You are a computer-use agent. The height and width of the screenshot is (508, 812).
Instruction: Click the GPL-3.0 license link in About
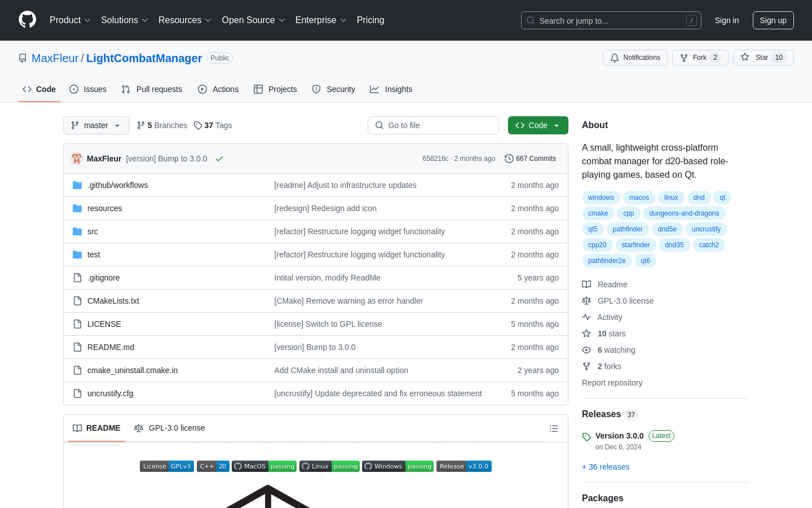tap(618, 301)
